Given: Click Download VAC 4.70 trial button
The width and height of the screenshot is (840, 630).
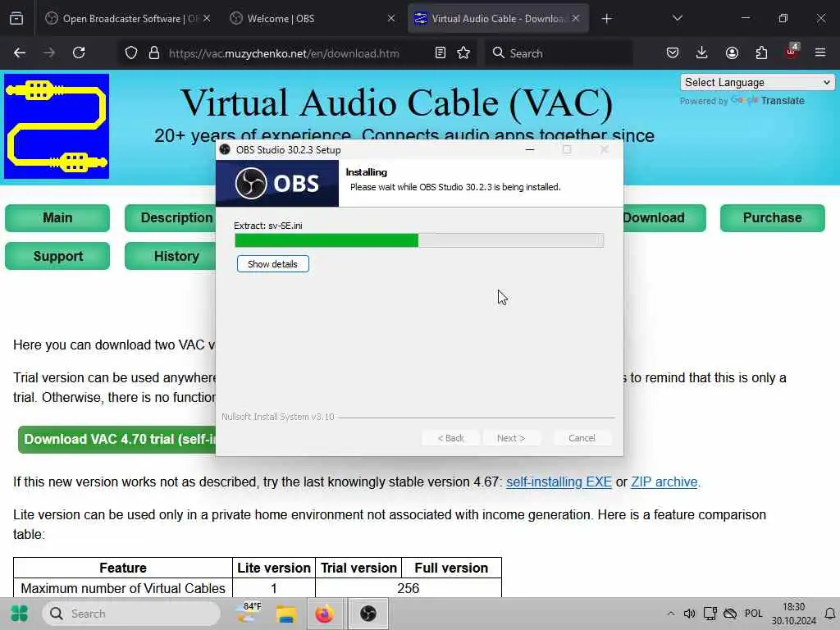Looking at the screenshot, I should click(x=116, y=440).
